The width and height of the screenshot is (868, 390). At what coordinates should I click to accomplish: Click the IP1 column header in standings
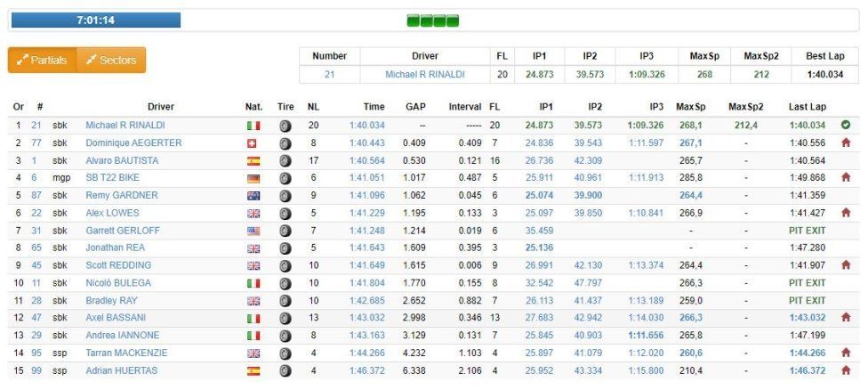(544, 107)
